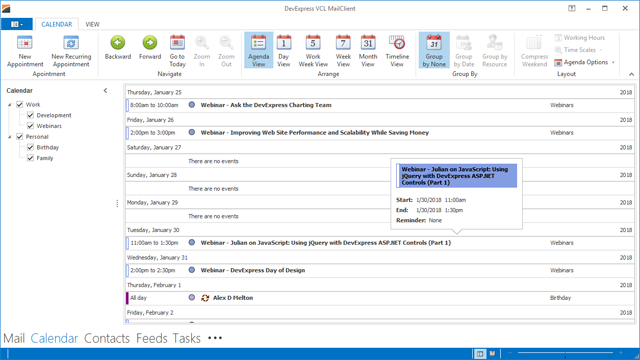Click the ribbon display options icon
640x360 pixels.
click(572, 8)
